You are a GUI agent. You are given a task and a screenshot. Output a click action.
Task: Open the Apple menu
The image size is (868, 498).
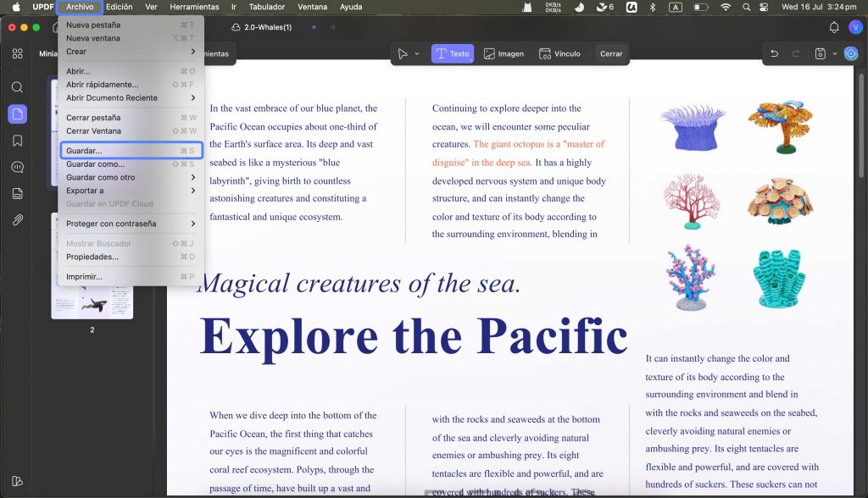pyautogui.click(x=16, y=7)
